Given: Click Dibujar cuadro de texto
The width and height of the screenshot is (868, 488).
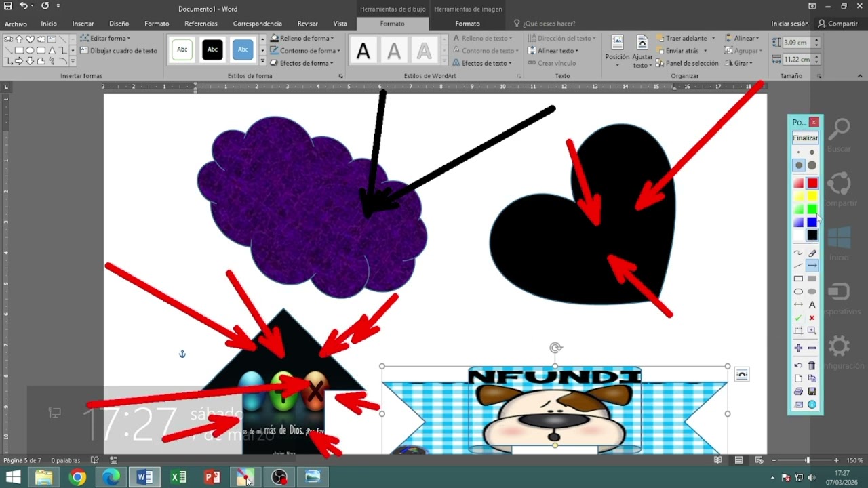Looking at the screenshot, I should [119, 50].
